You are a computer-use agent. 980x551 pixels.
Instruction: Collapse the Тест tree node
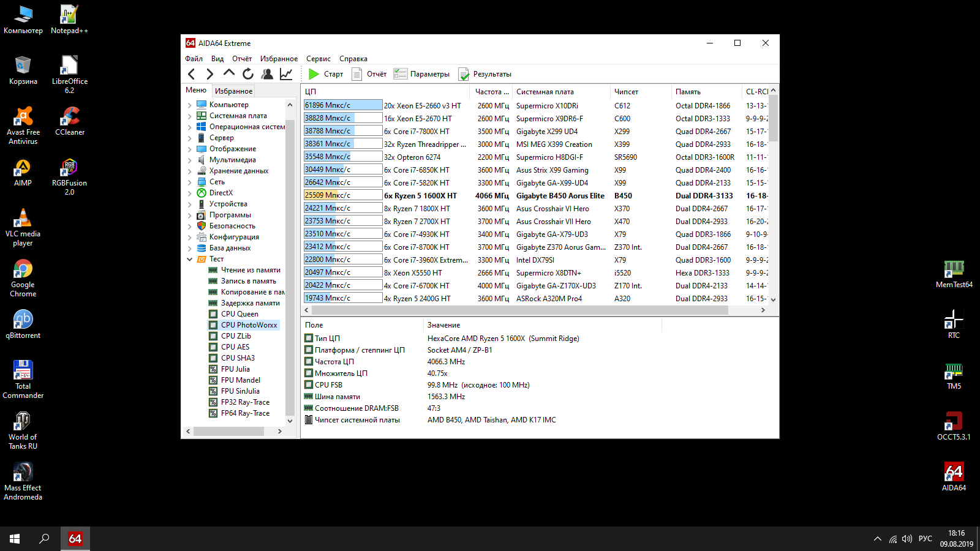[x=190, y=259]
